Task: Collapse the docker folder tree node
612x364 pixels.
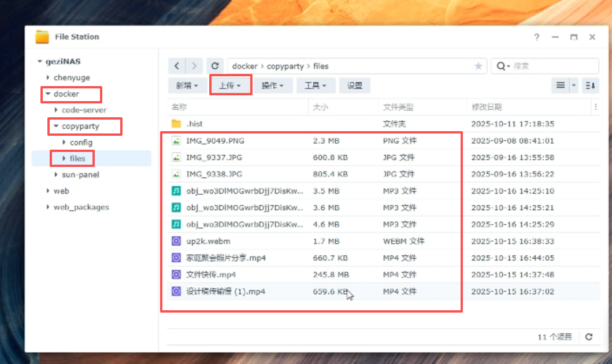Action: click(x=48, y=94)
